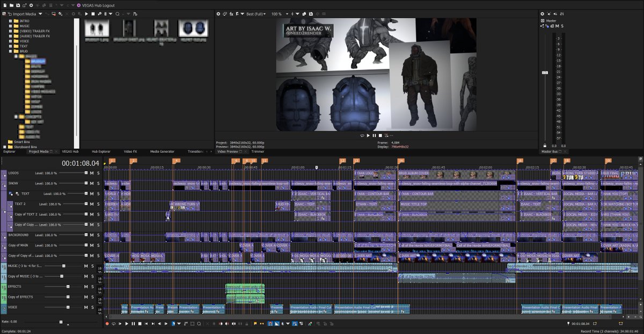This screenshot has height=334, width=644.
Task: Save the project with the Save icon
Action: pos(18,5)
